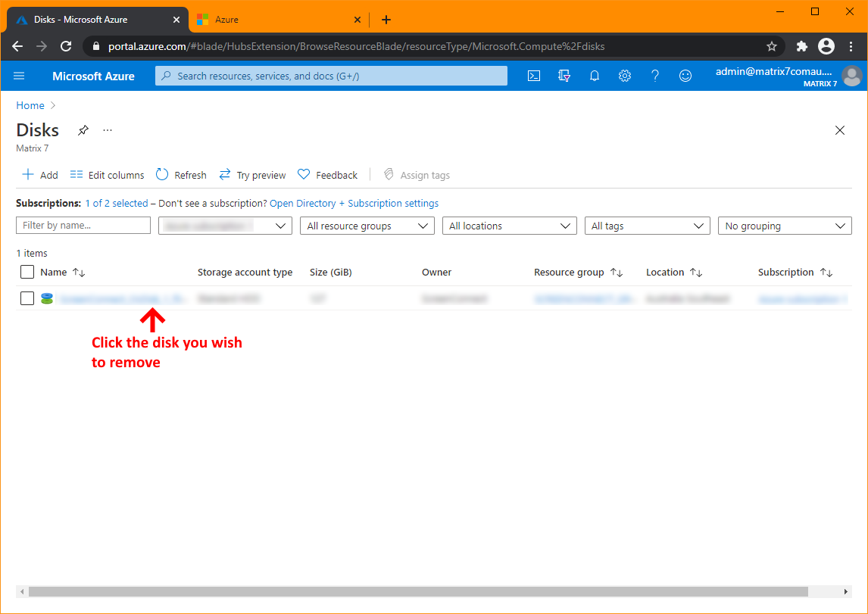Screen dimensions: 868x614
Task: Click the Feedback toolbar button
Action: 328,175
